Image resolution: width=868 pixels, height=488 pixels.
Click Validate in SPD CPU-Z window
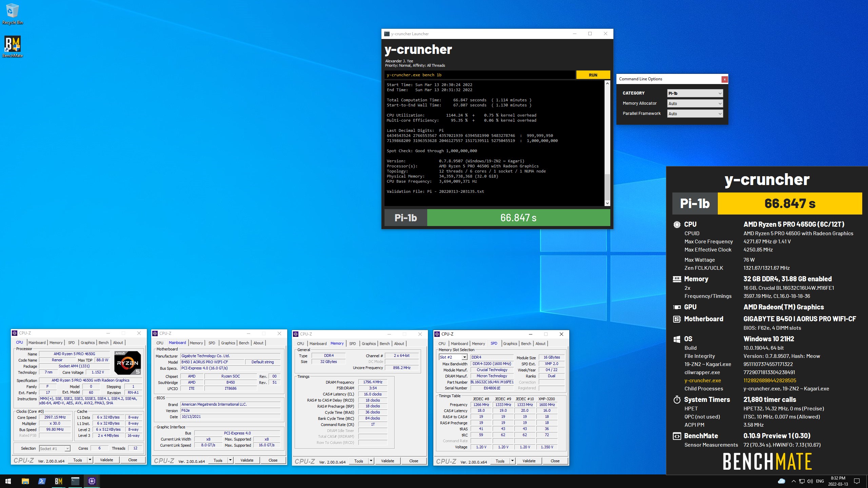tap(529, 461)
